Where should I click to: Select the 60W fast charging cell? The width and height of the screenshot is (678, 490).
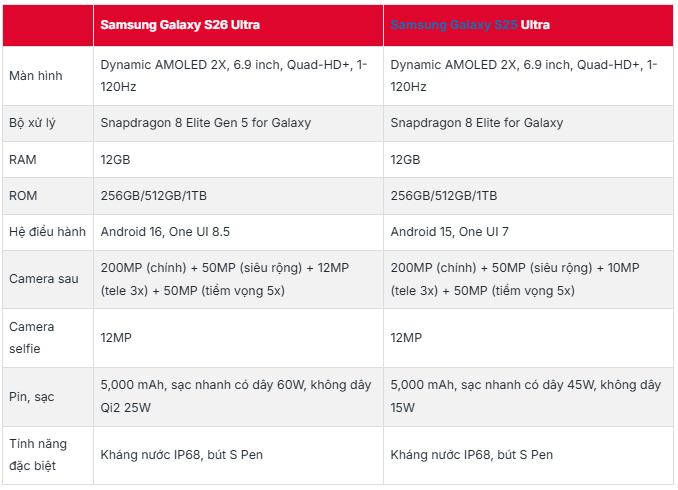(x=235, y=397)
